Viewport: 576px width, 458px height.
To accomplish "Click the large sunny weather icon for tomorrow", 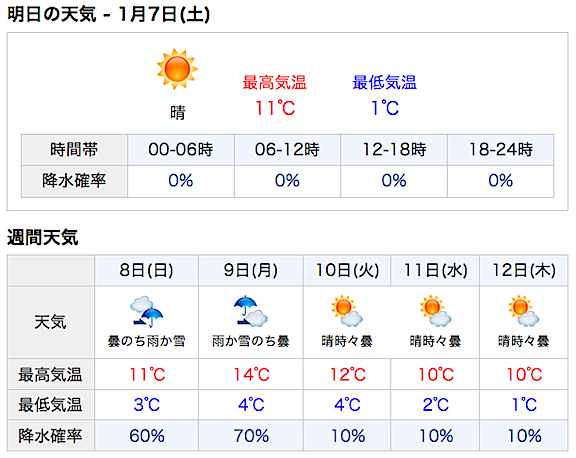I will point(177,69).
